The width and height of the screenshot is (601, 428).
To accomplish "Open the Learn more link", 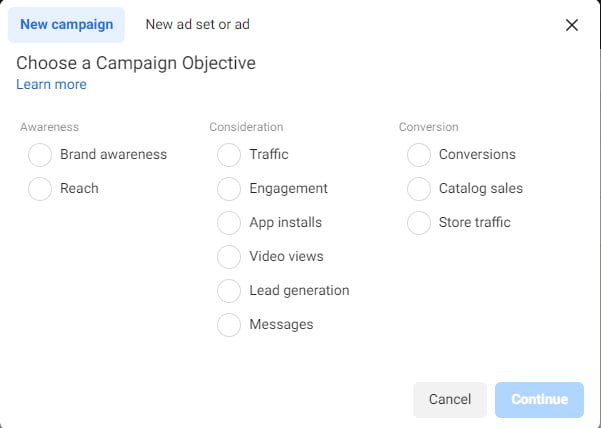I will (x=51, y=84).
